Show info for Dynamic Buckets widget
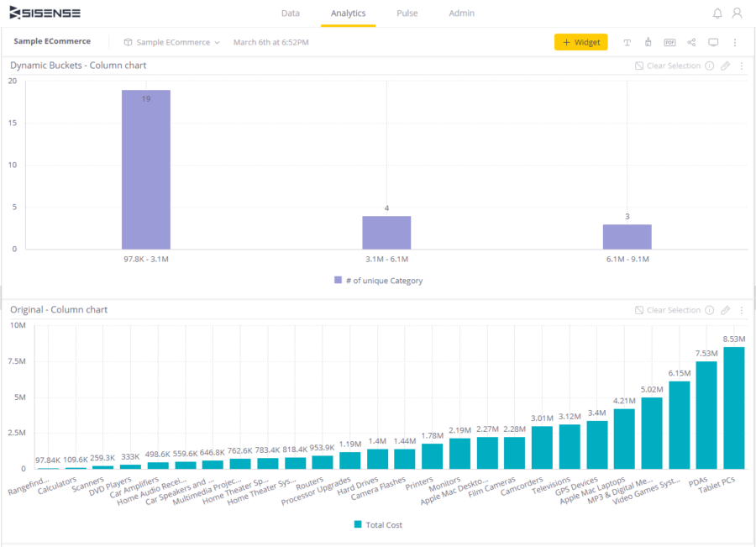Viewport: 756px width, 547px height. [709, 66]
